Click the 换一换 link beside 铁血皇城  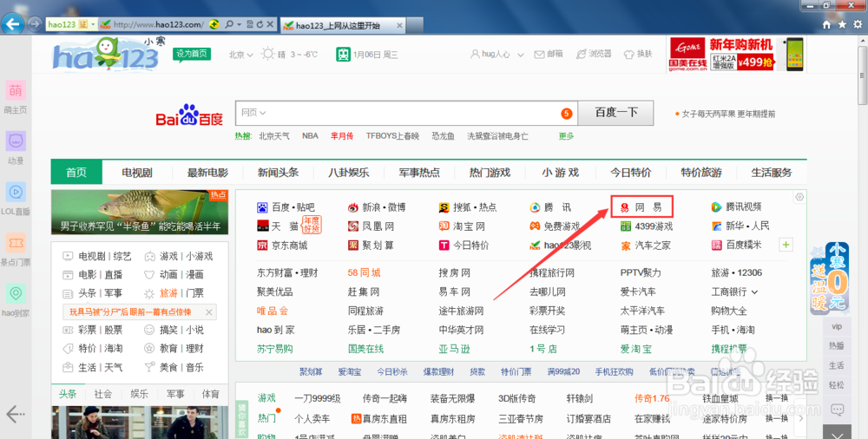(x=777, y=398)
